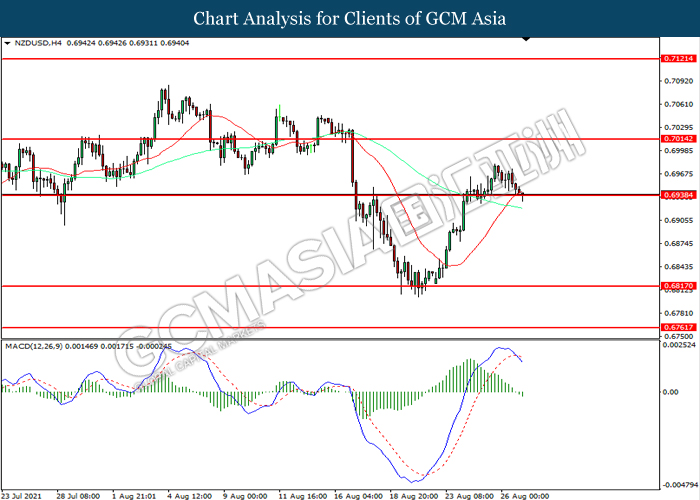The height and width of the screenshot is (500, 700).
Task: Click the NZDUSD.H4 chart title text
Action: click(38, 43)
